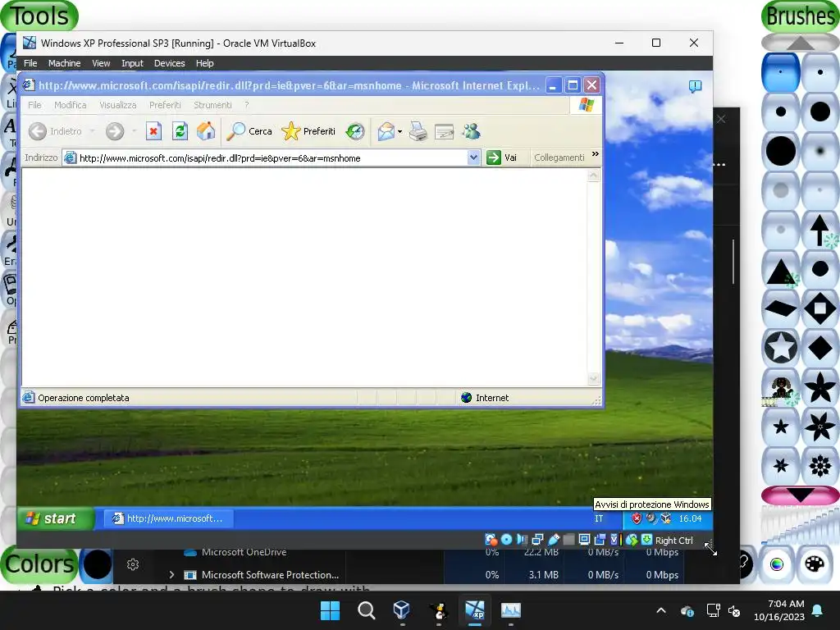
Task: Click the green Refresh page icon in Internet Explorer
Action: click(180, 131)
